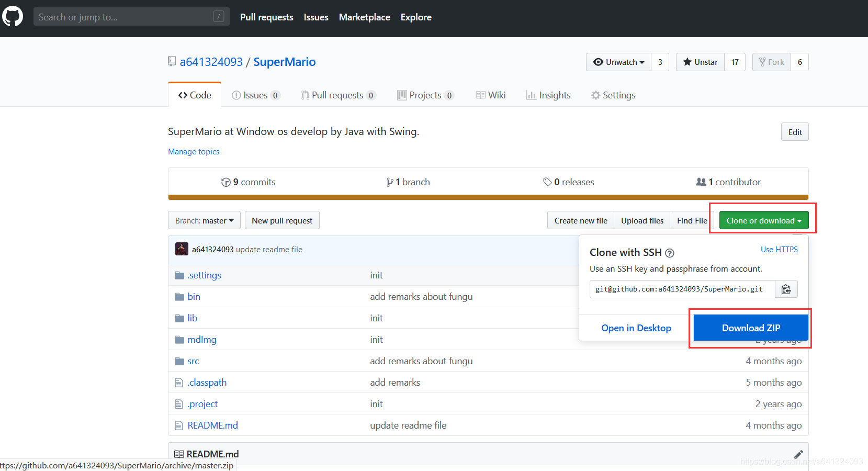Open the .classpath file link
The image size is (868, 471).
(207, 383)
